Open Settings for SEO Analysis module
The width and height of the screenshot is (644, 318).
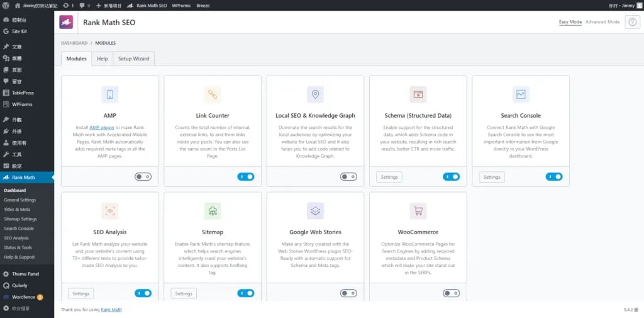click(x=81, y=293)
